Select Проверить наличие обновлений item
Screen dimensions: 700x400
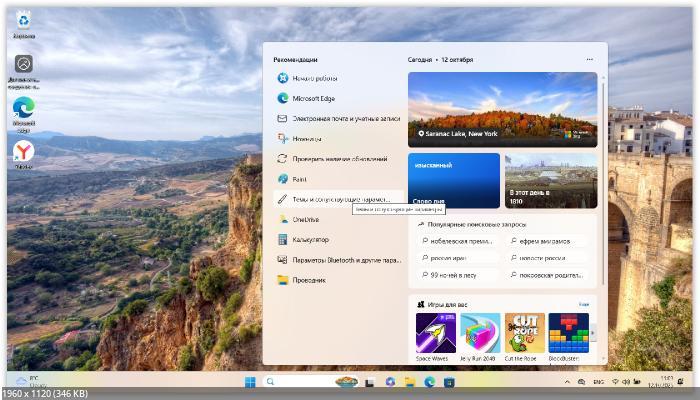coord(338,158)
